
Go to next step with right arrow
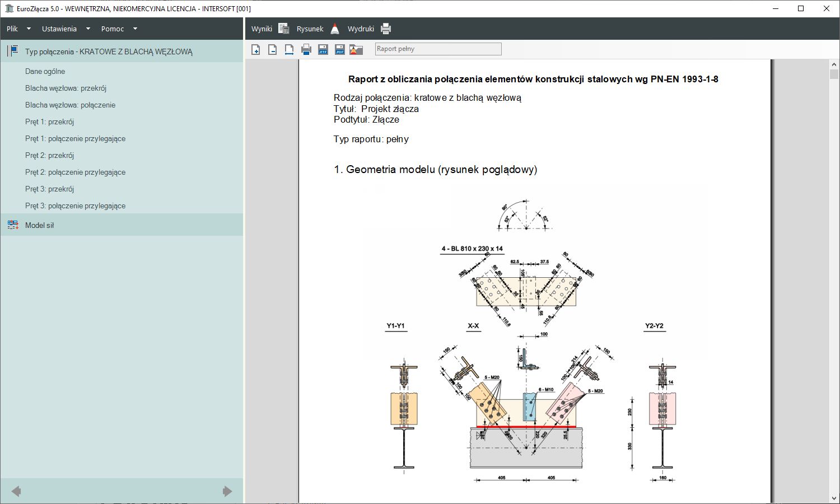(x=227, y=491)
